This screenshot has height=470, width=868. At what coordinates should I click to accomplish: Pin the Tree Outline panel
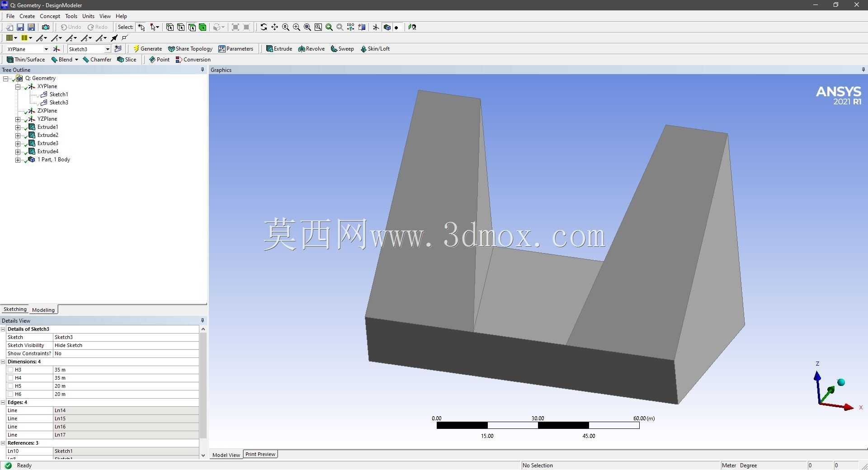click(203, 70)
